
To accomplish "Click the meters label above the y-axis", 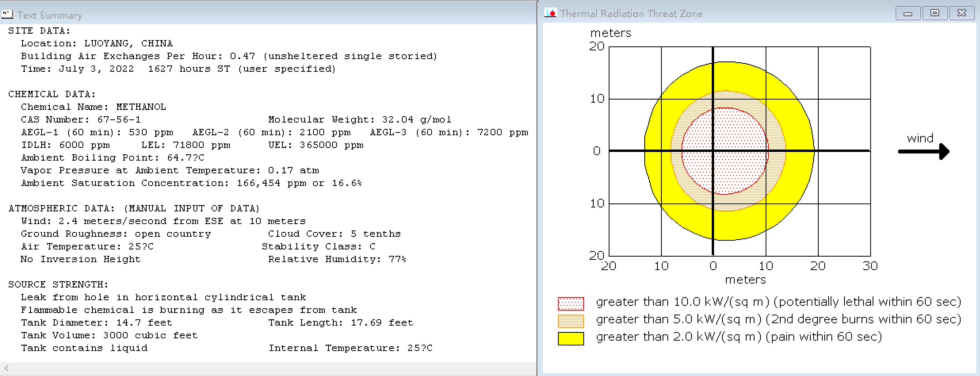I will [611, 33].
